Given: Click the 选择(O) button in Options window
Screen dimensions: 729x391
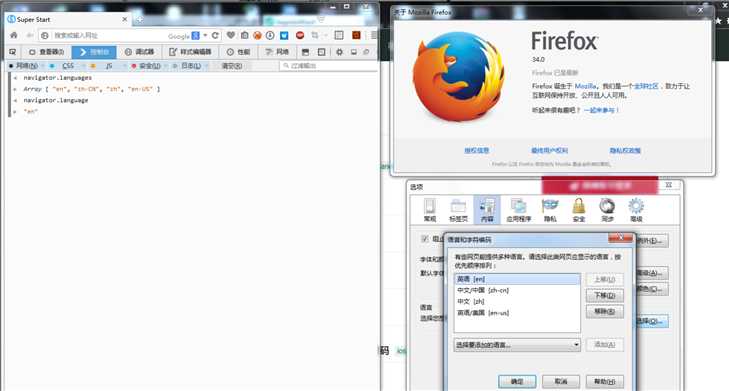Looking at the screenshot, I should pos(651,321).
